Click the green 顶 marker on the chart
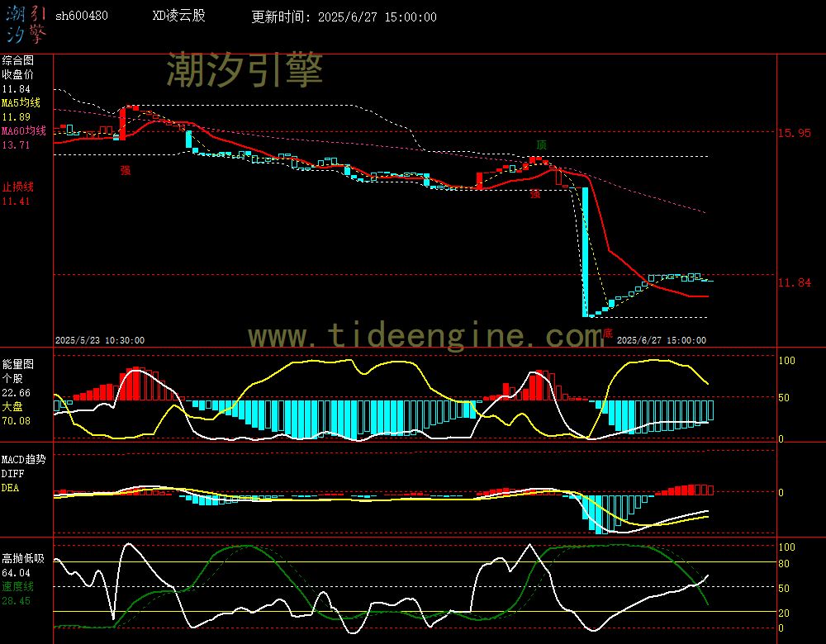Screen dimensions: 826x644 [542, 144]
